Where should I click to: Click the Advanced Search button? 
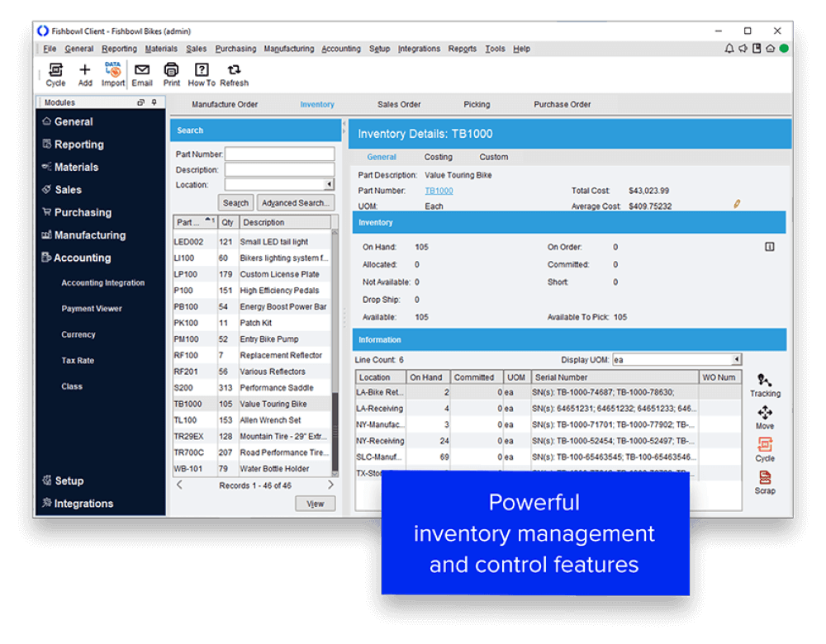pos(296,202)
